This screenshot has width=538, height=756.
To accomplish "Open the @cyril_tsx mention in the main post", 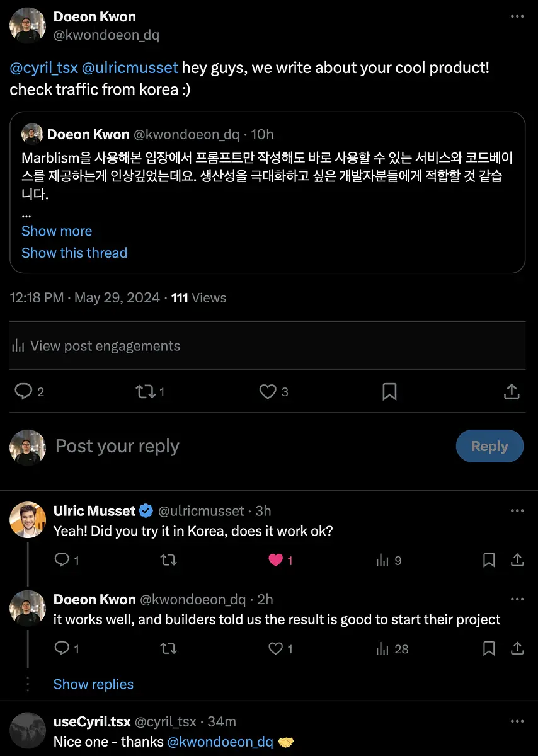I will coord(44,67).
